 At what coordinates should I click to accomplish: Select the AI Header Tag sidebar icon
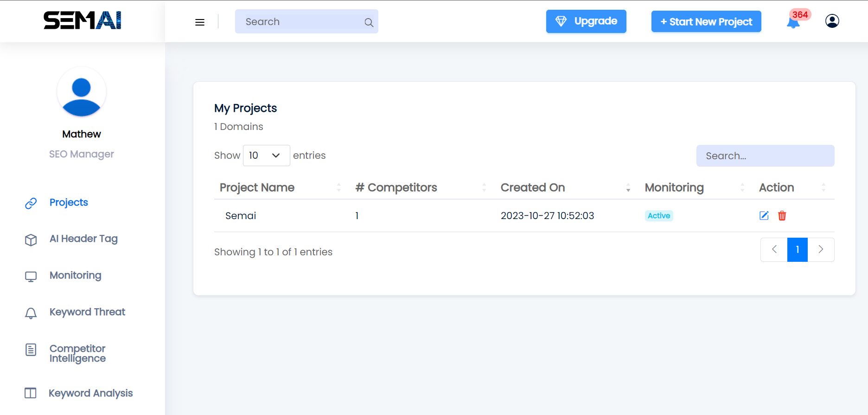pos(31,240)
